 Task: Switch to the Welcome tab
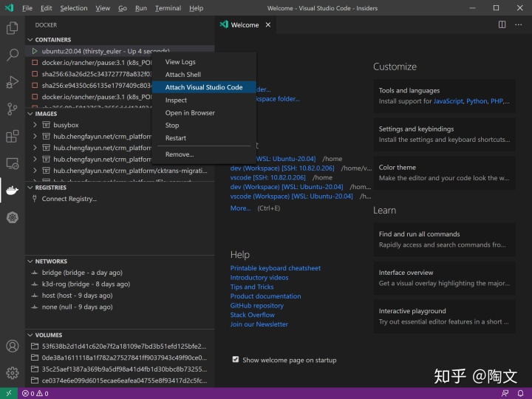point(245,25)
